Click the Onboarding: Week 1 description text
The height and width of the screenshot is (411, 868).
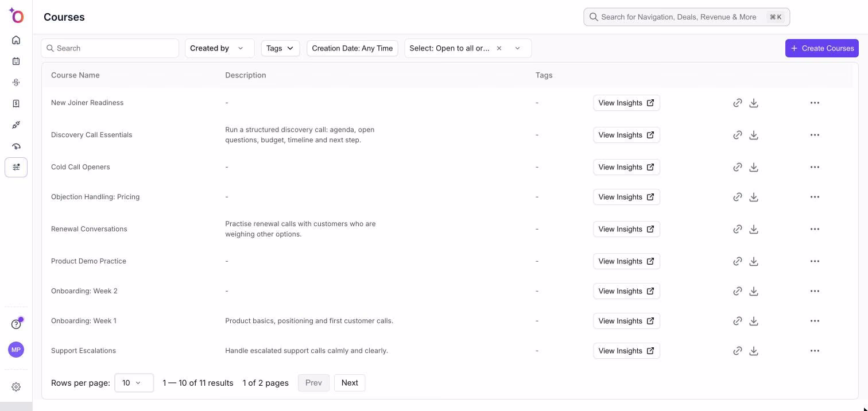pyautogui.click(x=309, y=321)
